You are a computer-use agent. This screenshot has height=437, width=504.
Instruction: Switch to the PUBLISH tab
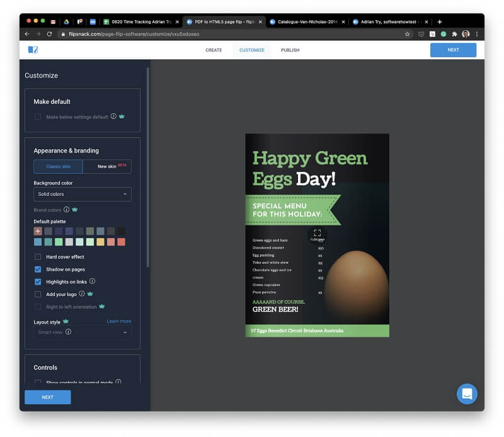(290, 50)
